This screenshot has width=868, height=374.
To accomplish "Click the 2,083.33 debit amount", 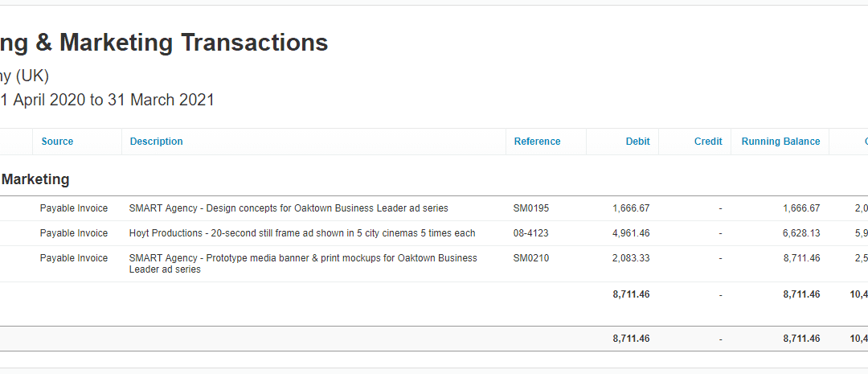I will pyautogui.click(x=631, y=258).
